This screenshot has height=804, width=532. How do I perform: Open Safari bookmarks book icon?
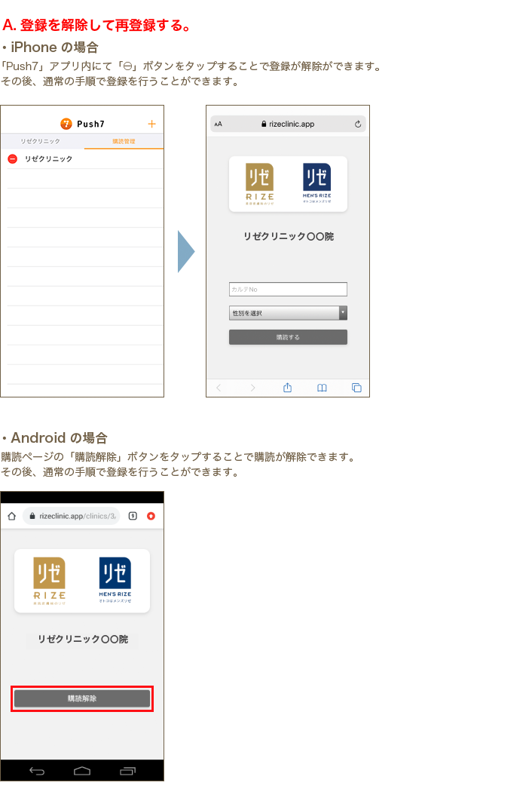click(x=322, y=388)
